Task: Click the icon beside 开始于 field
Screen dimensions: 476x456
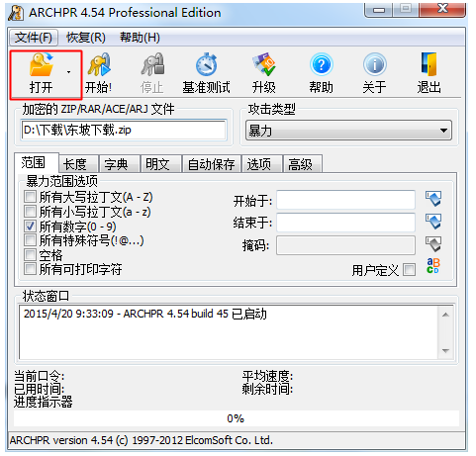Action: tap(433, 199)
